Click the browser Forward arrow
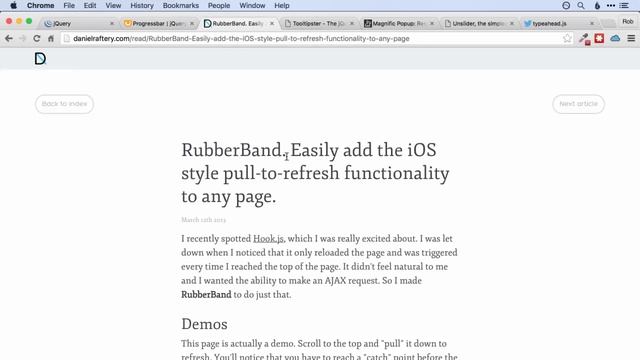The height and width of the screenshot is (360, 640). tap(22, 38)
